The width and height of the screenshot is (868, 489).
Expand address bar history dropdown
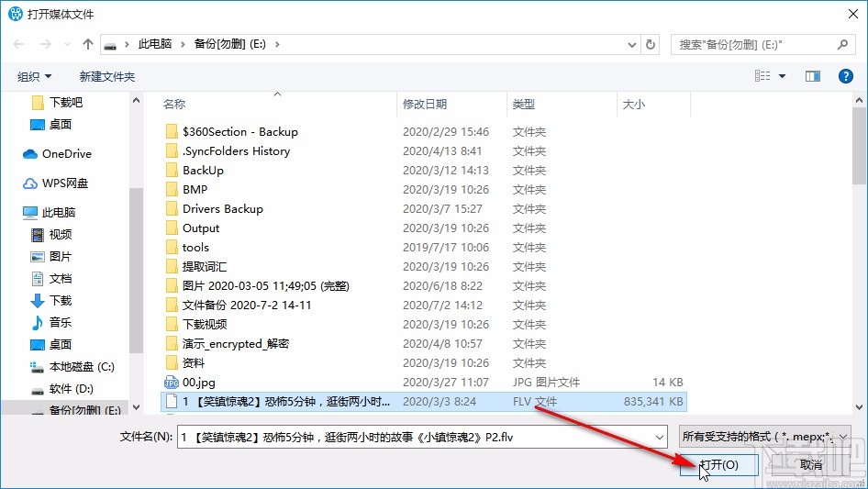[x=631, y=44]
